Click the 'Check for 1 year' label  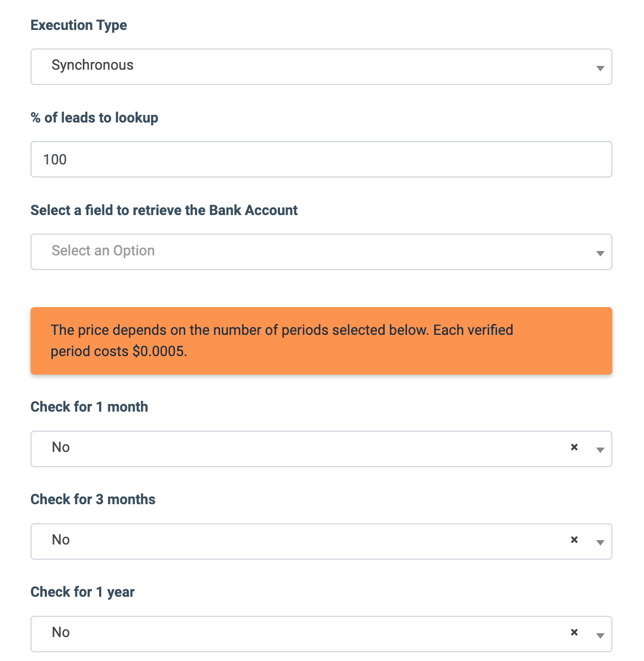(82, 592)
